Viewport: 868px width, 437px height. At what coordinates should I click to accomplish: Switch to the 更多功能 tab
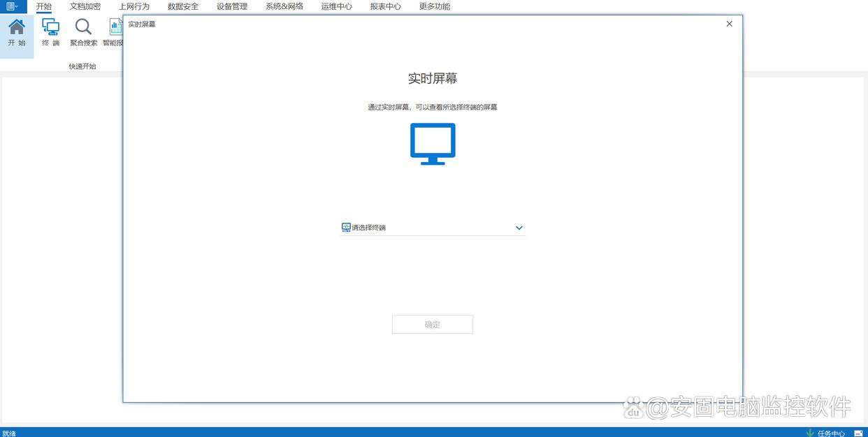coord(435,6)
